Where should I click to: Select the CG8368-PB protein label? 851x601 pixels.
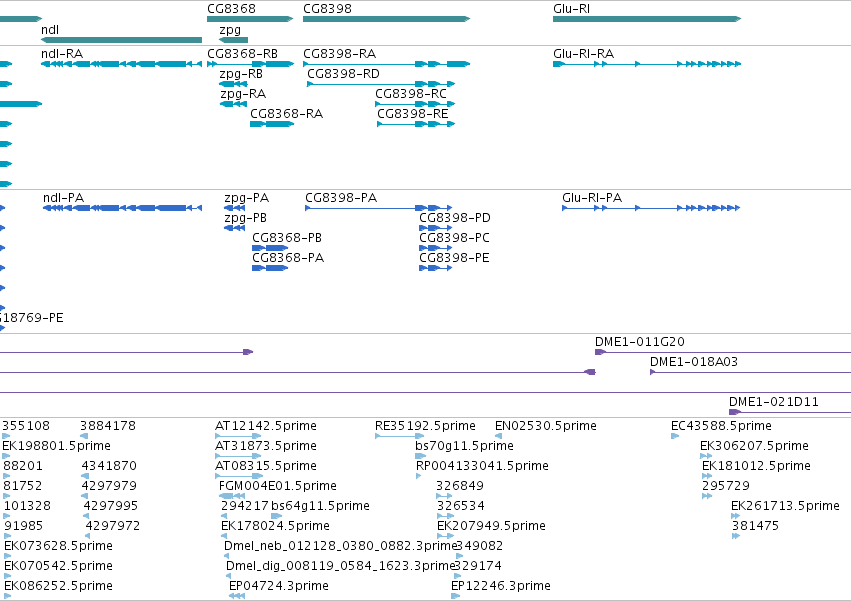point(287,238)
